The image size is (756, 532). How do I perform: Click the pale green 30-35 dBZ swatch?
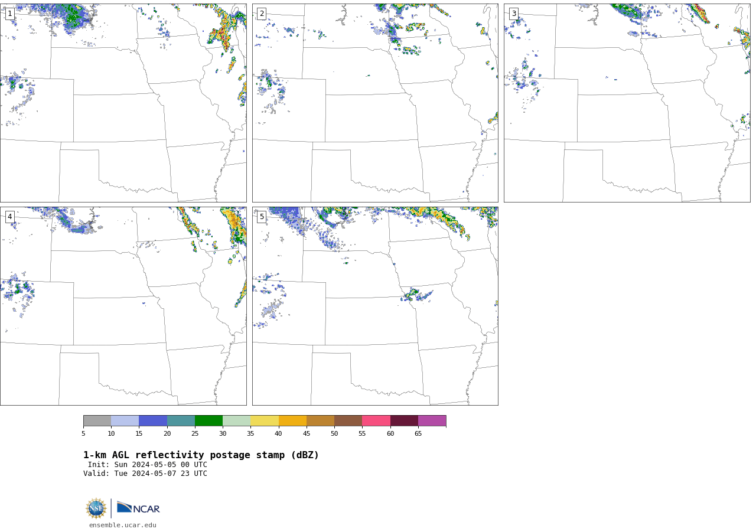click(236, 420)
